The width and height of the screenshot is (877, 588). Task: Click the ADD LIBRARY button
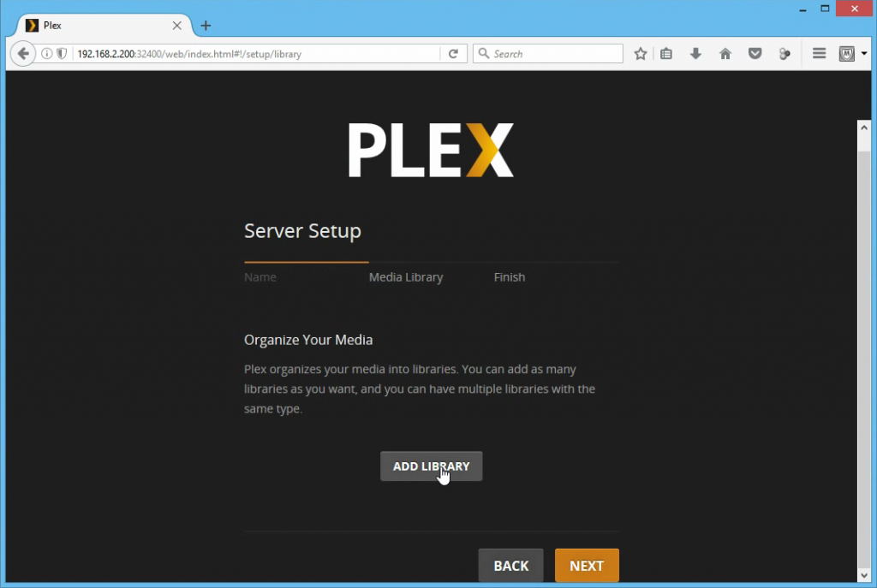(x=432, y=466)
